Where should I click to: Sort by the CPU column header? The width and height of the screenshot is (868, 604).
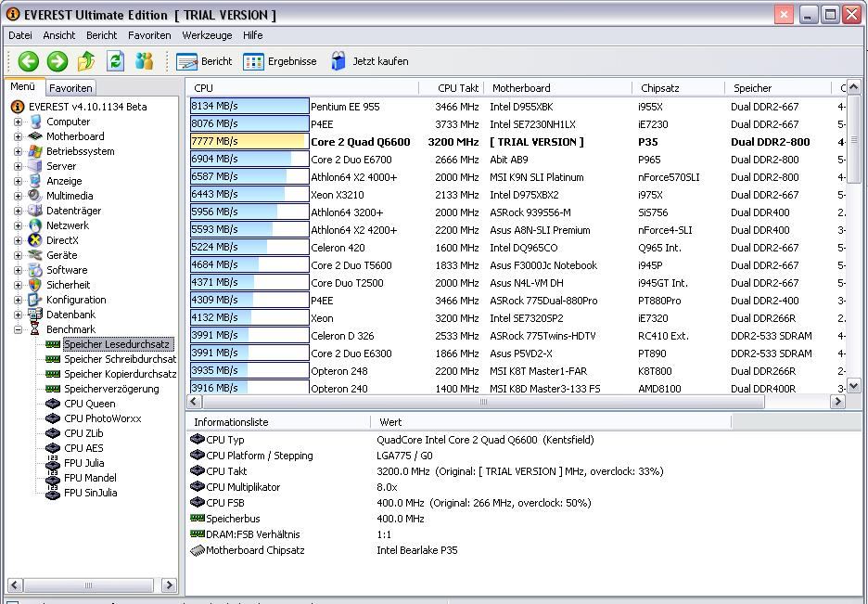(x=303, y=88)
